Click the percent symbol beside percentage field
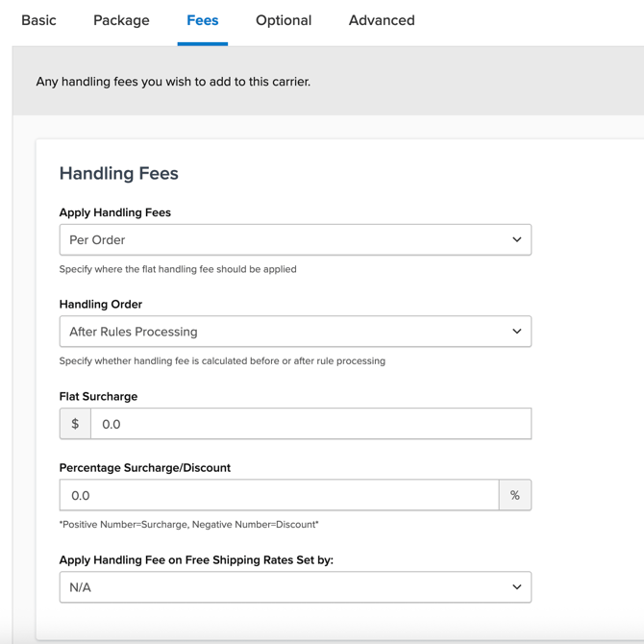Viewport: 644px width, 644px height. pos(514,496)
